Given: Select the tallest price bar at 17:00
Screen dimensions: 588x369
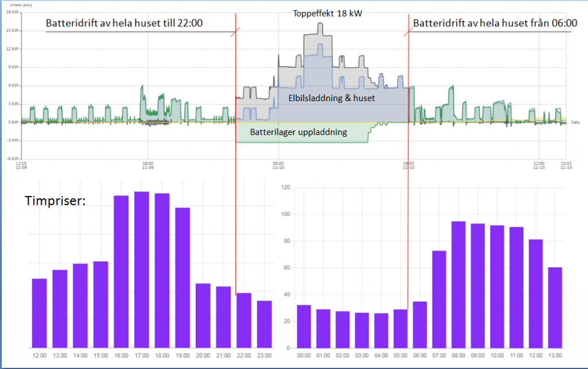Looking at the screenshot, I should [x=142, y=270].
